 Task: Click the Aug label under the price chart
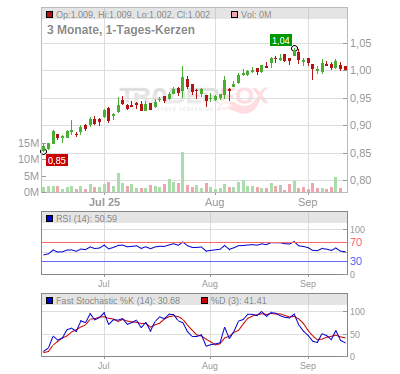pos(215,202)
